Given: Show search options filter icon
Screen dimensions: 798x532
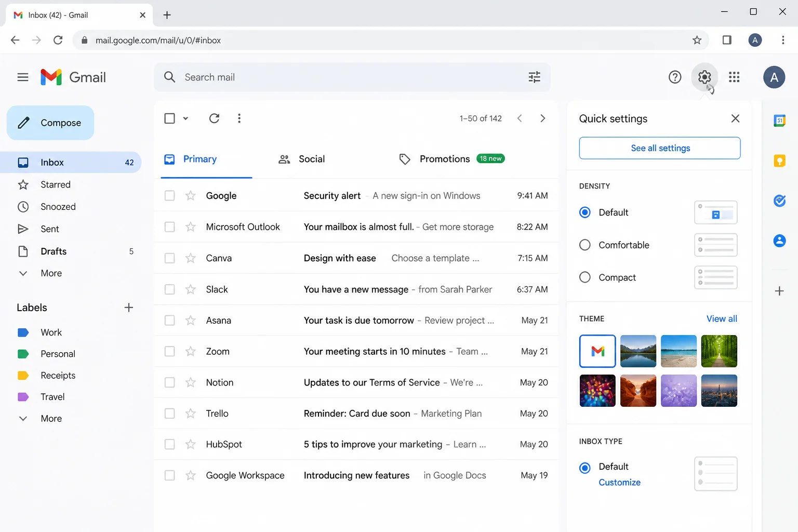Looking at the screenshot, I should click(x=534, y=77).
